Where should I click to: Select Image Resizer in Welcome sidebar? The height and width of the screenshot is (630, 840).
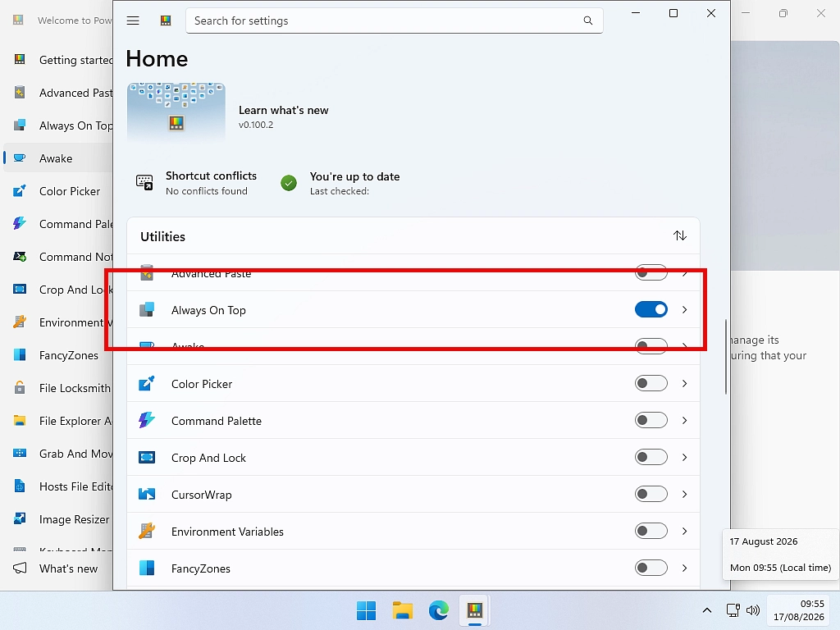click(57, 519)
